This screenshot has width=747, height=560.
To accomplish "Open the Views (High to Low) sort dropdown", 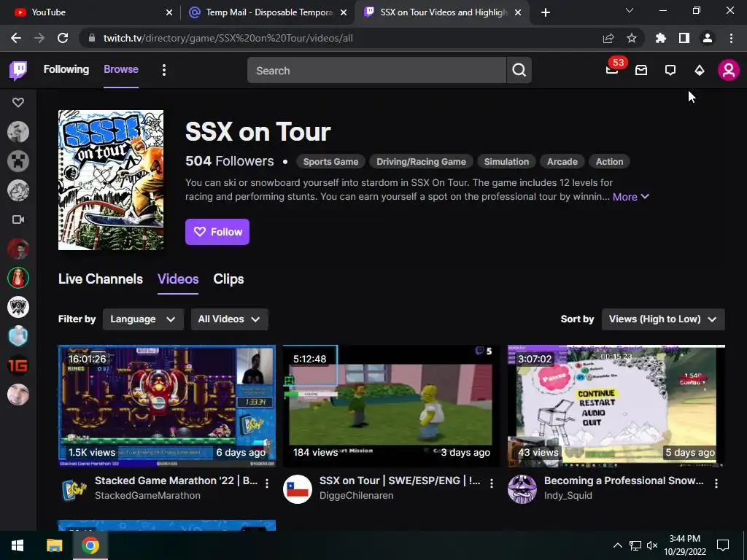I will point(663,319).
